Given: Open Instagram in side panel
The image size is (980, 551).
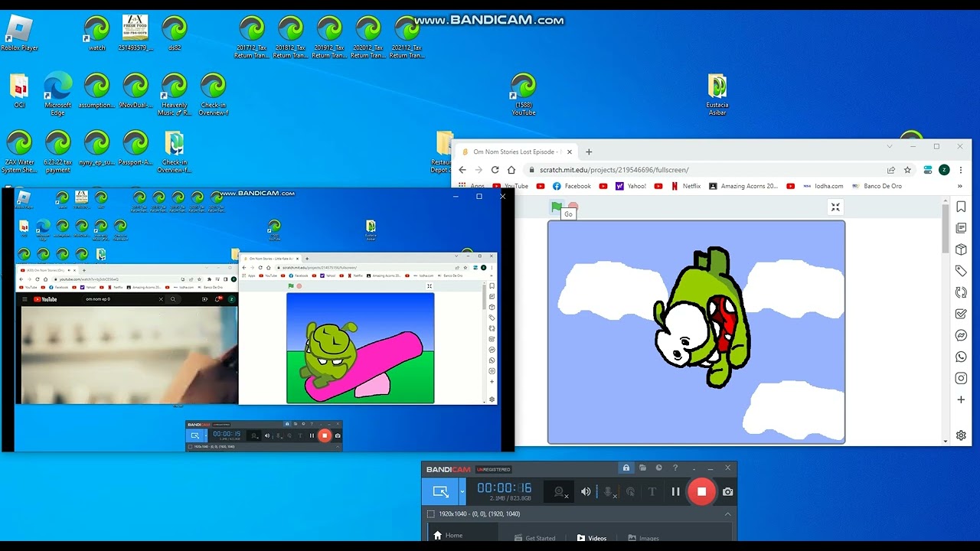Looking at the screenshot, I should tap(961, 378).
